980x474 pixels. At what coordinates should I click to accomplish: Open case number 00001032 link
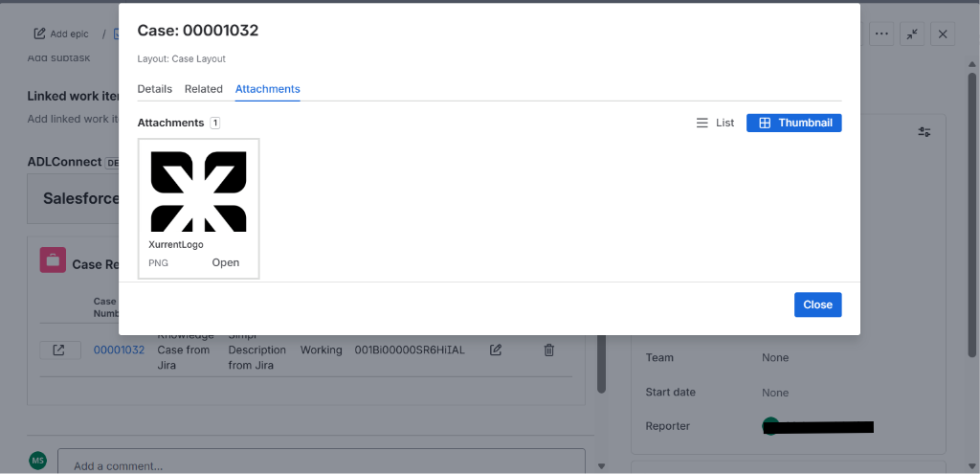[119, 350]
